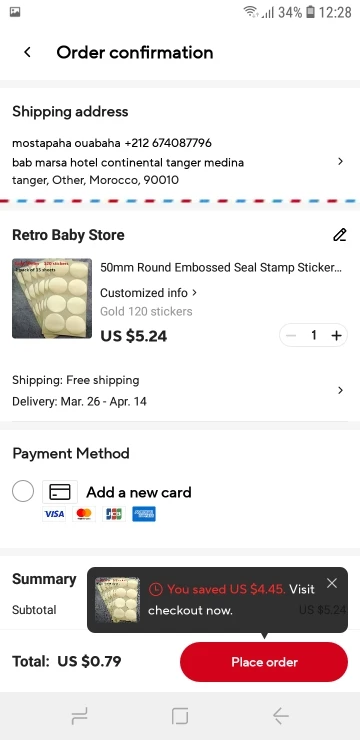Increase quantity with the plus button
This screenshot has height=740, width=360.
(336, 335)
